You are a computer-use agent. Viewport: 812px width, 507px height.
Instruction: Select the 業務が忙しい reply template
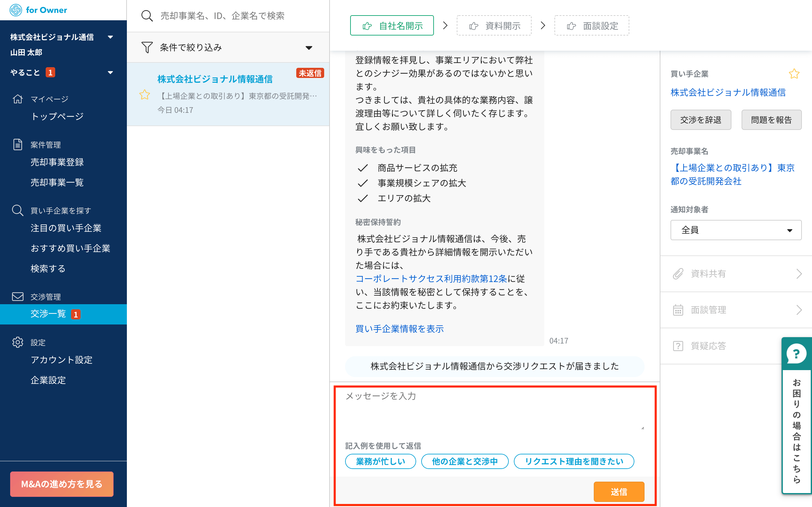coord(380,461)
